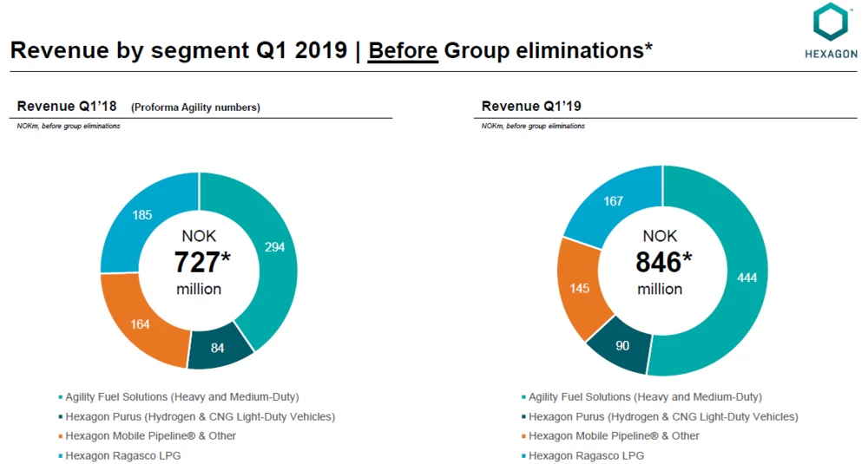This screenshot has width=868, height=464.
Task: Select Hexagon Mobile Pipeline legend label under Q1'19 chart
Action: point(614,436)
